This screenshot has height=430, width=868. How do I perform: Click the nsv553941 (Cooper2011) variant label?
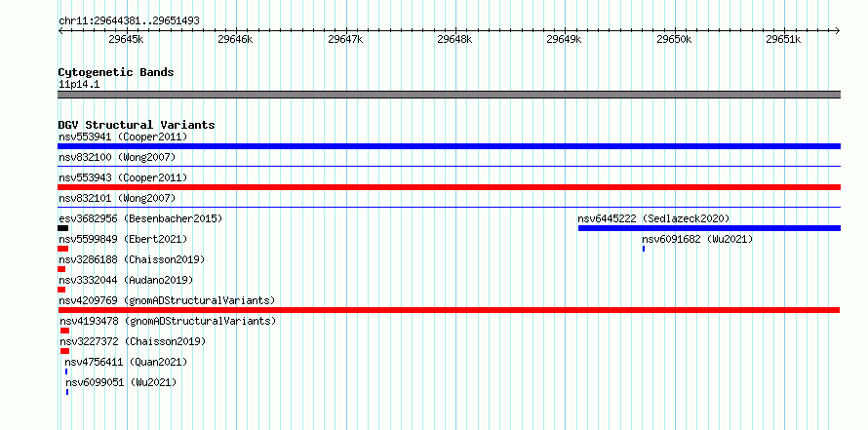123,137
